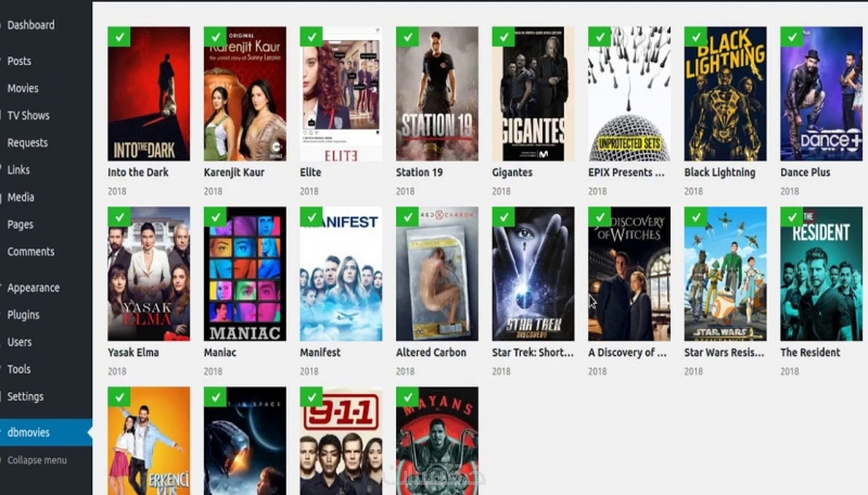This screenshot has width=868, height=495.
Task: Collapse the sidebar menu
Action: click(37, 460)
